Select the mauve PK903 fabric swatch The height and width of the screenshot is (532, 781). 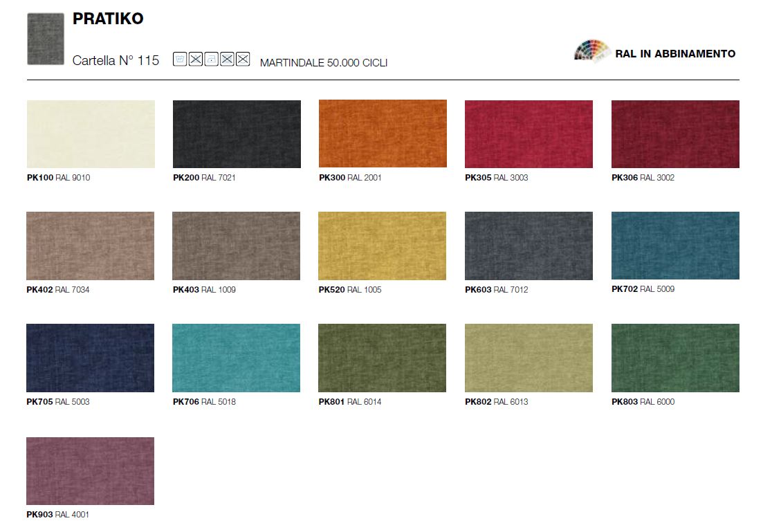click(91, 470)
